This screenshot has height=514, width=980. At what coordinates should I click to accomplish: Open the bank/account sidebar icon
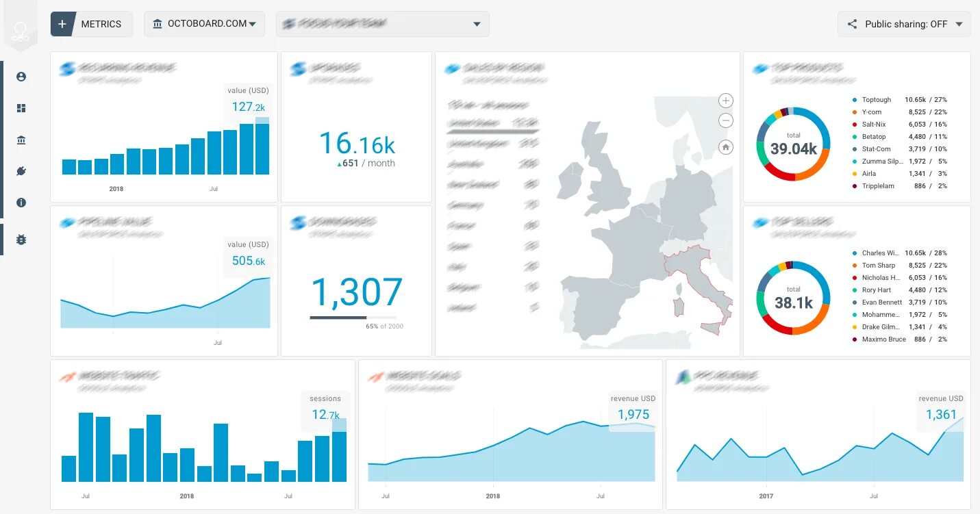point(21,139)
